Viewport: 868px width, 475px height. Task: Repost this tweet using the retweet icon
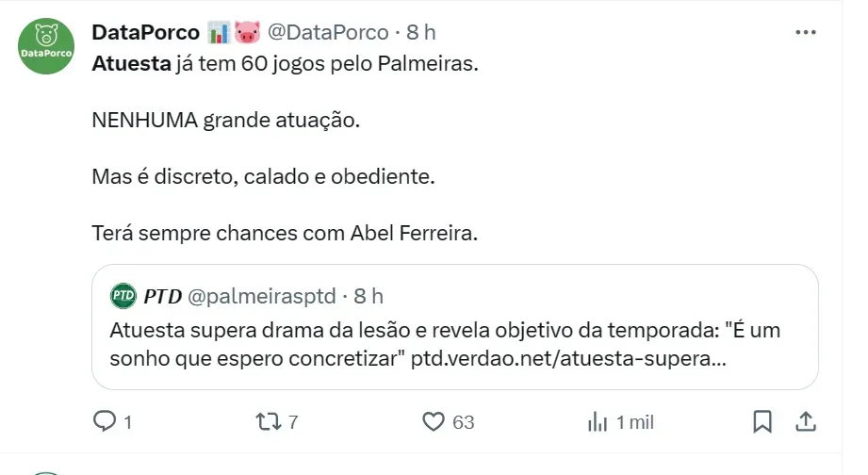click(269, 421)
